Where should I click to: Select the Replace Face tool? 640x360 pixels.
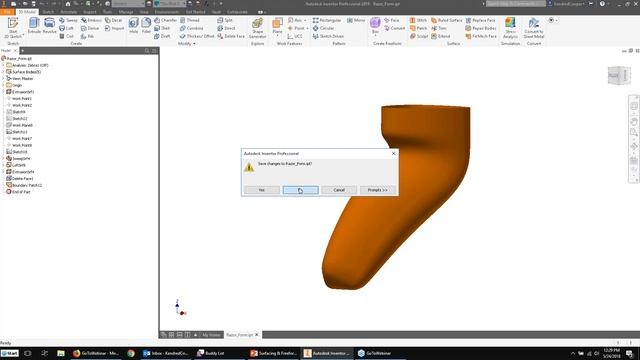click(480, 20)
